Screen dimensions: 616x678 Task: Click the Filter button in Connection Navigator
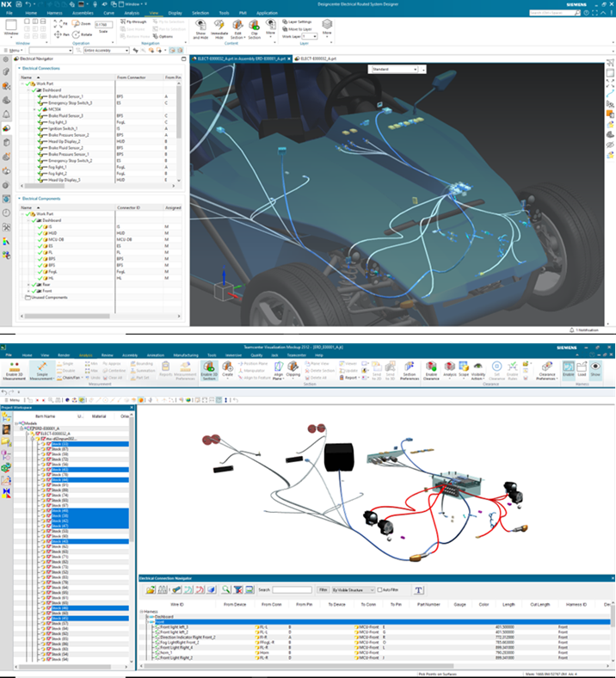coord(323,589)
